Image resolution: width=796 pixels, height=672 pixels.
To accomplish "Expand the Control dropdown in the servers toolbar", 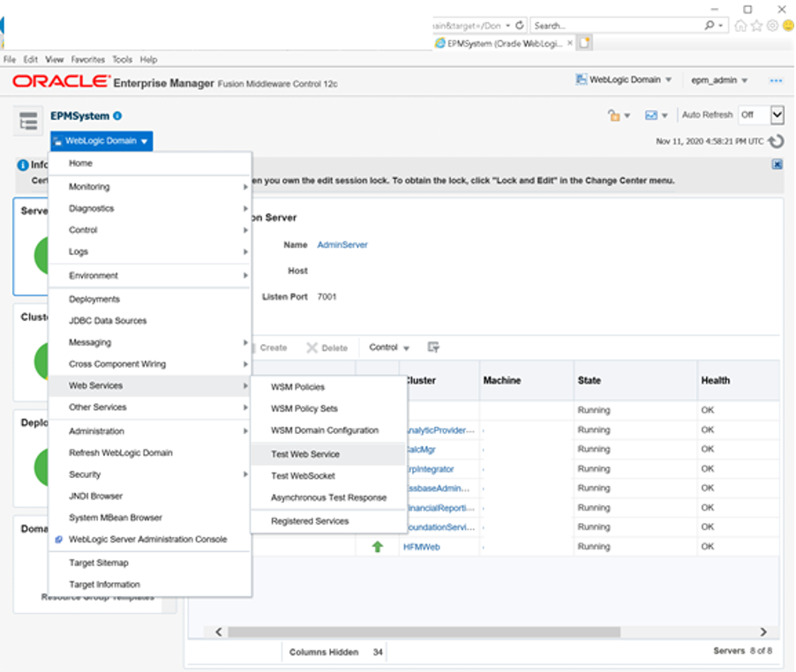I will point(389,347).
